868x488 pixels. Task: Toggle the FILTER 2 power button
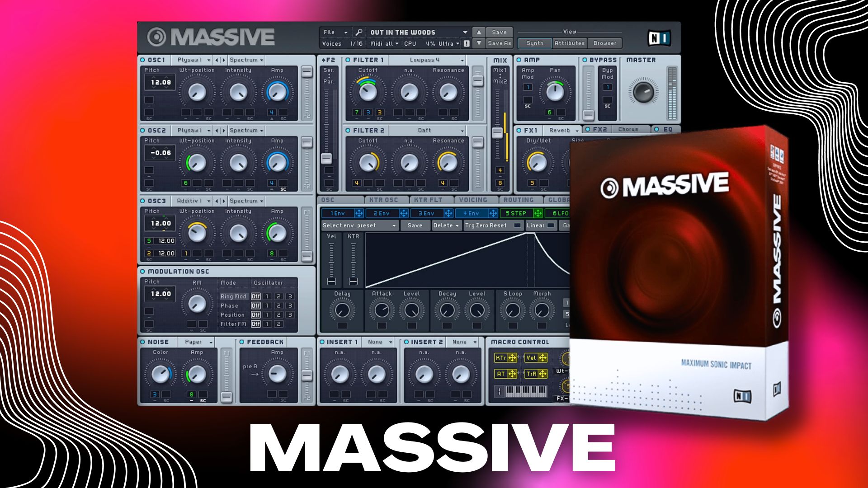pos(348,131)
